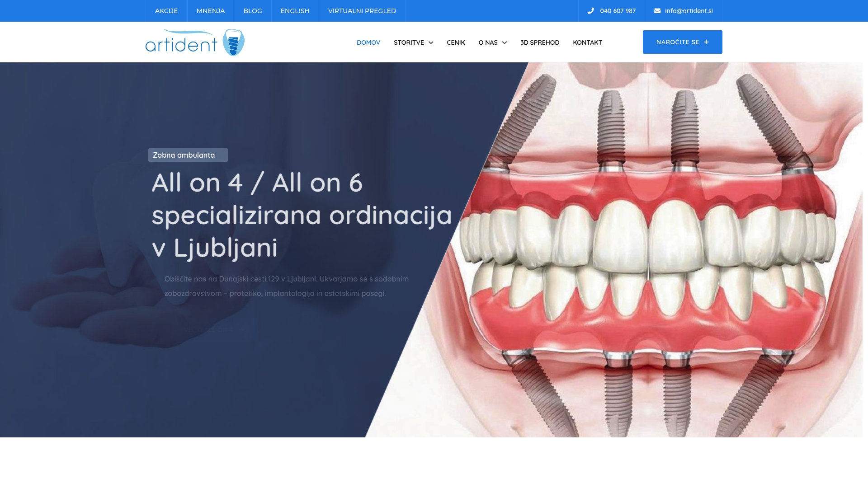
Task: Switch site language via ENGLISH link
Action: 295,11
